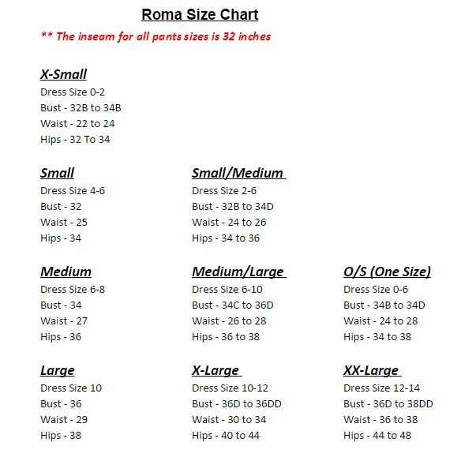Click Bust - 34C to 36D text
476x476 pixels.
coord(232,305)
